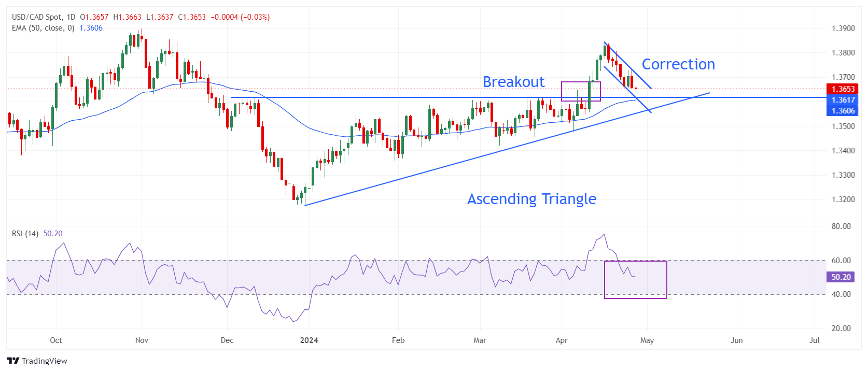
Task: Click the "Ascending Triangle" text annotation
Action: click(x=531, y=199)
